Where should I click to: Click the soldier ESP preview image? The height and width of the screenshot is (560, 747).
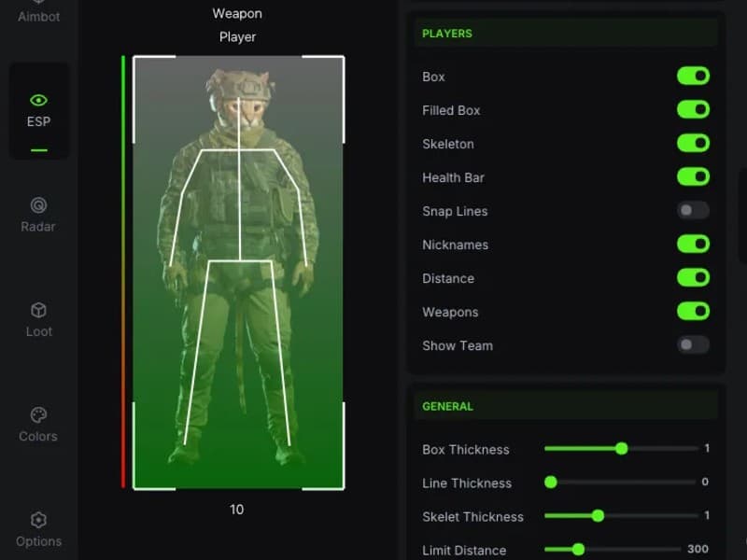238,273
